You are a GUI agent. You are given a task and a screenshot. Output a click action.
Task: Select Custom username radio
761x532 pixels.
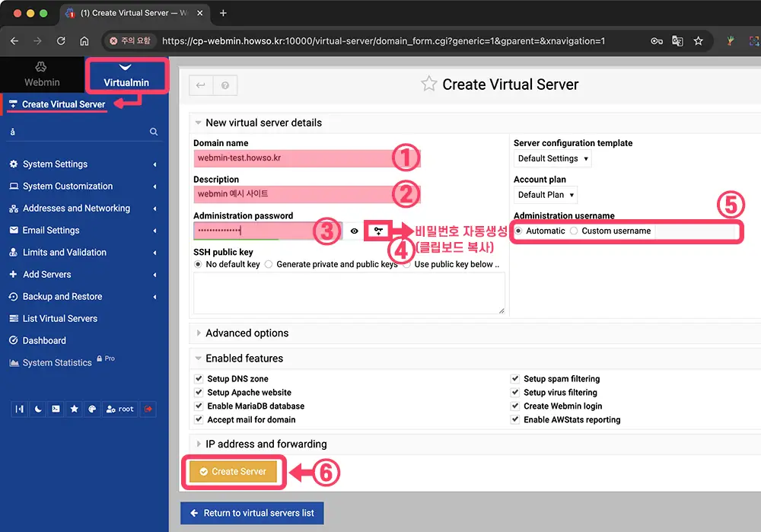coord(574,231)
